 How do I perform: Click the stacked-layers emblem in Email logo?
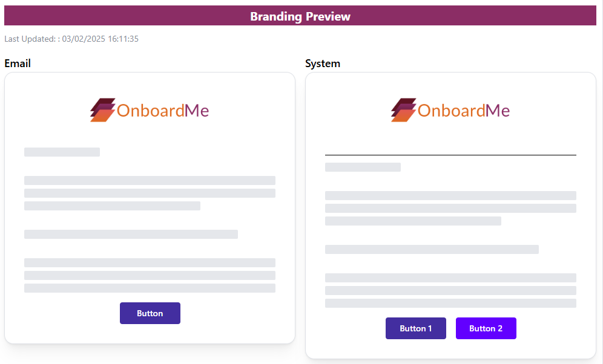tap(102, 110)
